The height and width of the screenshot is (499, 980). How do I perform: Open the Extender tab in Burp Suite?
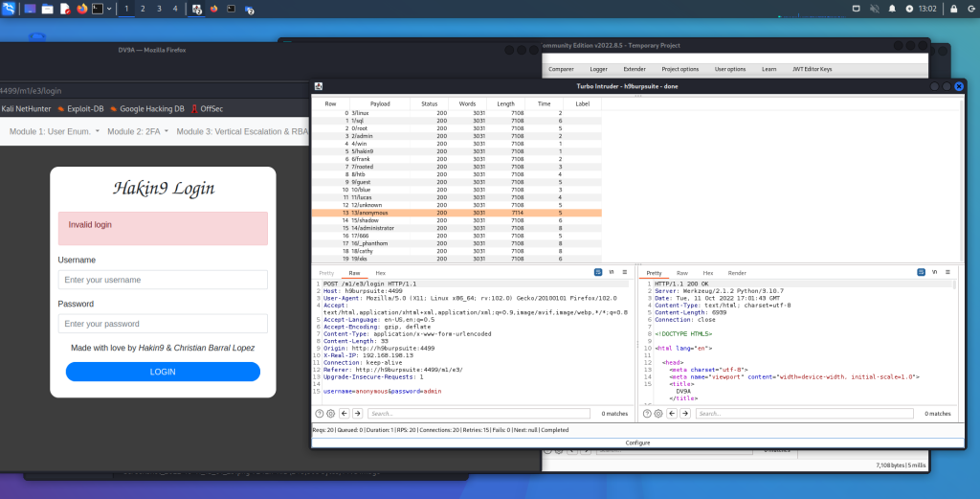pyautogui.click(x=635, y=69)
